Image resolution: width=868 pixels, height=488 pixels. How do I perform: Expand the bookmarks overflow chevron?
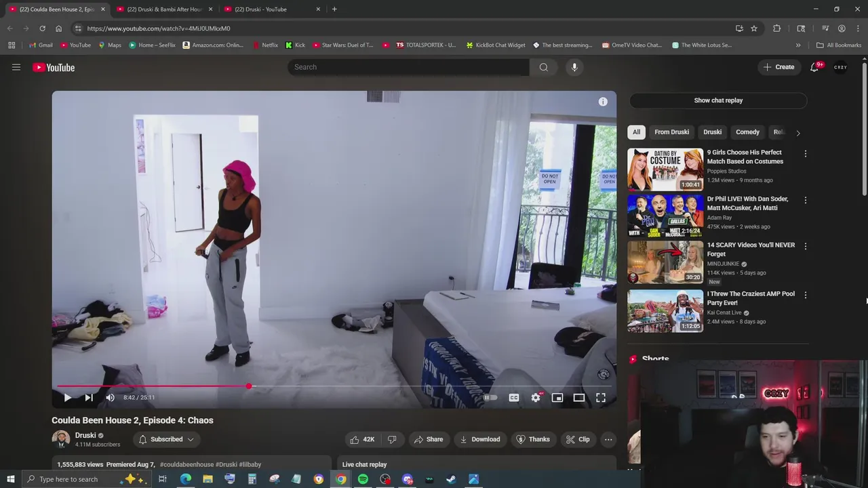[x=798, y=45]
